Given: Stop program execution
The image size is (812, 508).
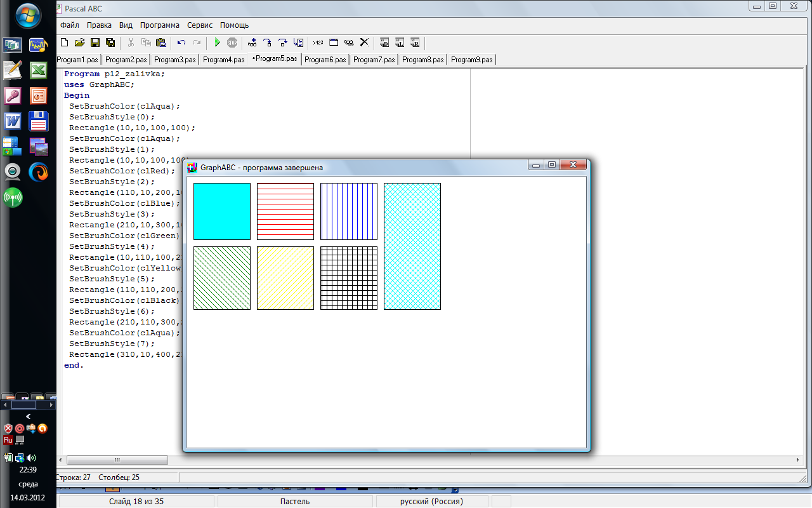Looking at the screenshot, I should (232, 43).
